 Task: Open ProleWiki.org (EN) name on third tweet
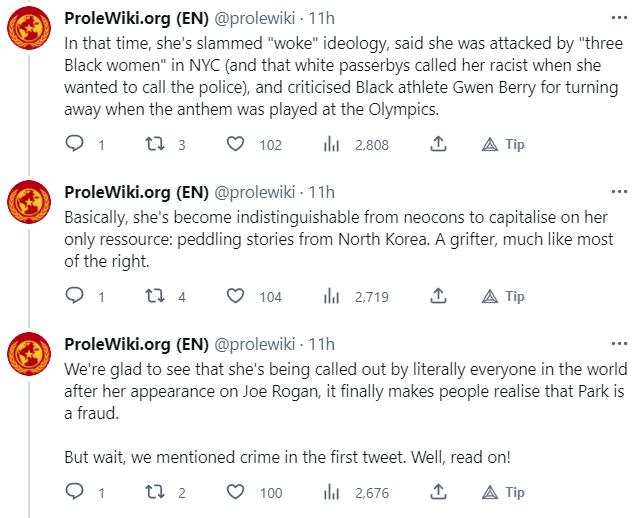click(136, 344)
